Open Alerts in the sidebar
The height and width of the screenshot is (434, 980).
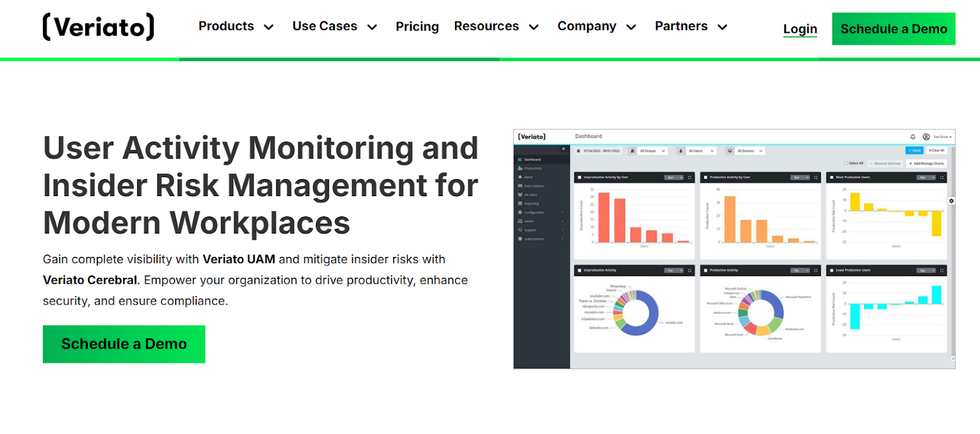coord(541,177)
